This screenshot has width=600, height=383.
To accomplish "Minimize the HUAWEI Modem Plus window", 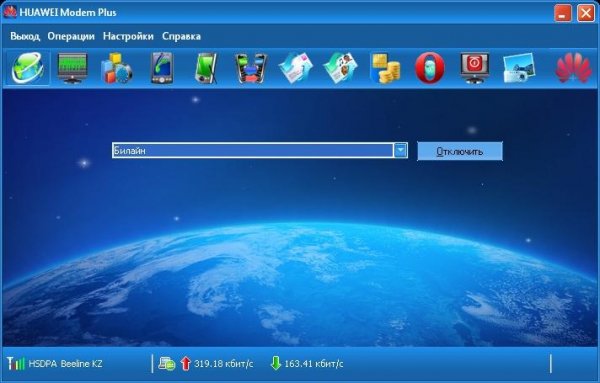I will point(562,13).
